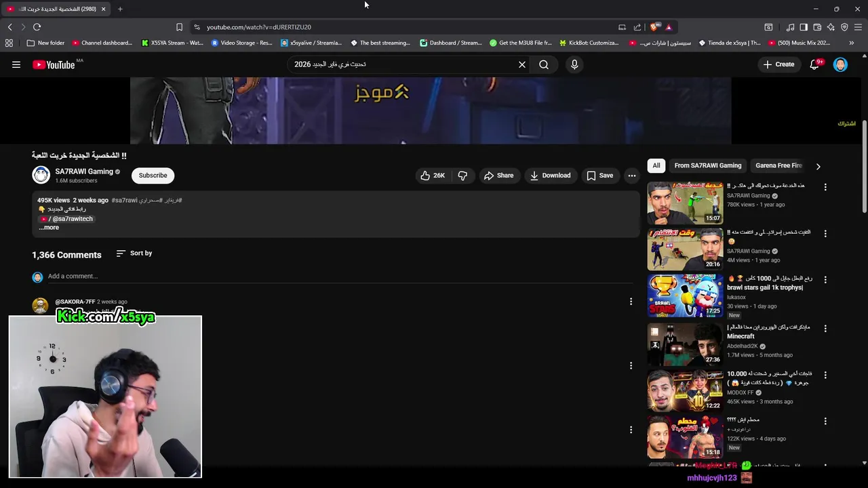Open the Create button
The width and height of the screenshot is (868, 488).
(x=778, y=64)
